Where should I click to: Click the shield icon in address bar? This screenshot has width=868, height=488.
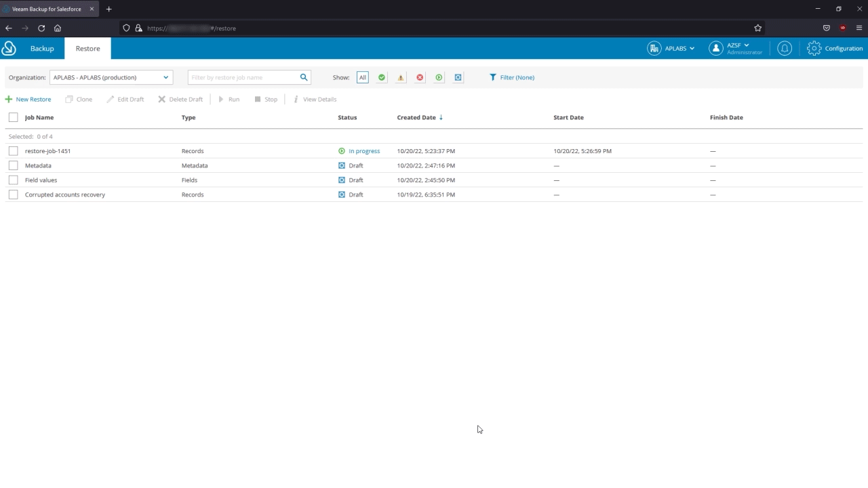coord(126,28)
